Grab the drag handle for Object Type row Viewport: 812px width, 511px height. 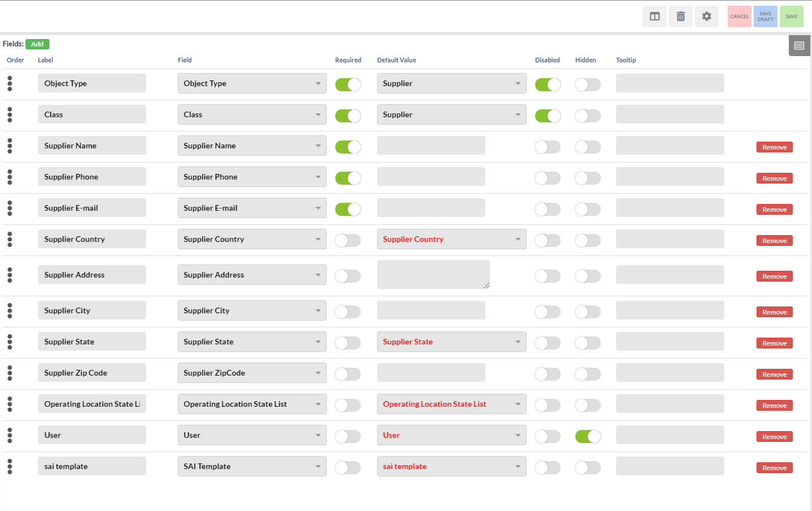[x=10, y=83]
